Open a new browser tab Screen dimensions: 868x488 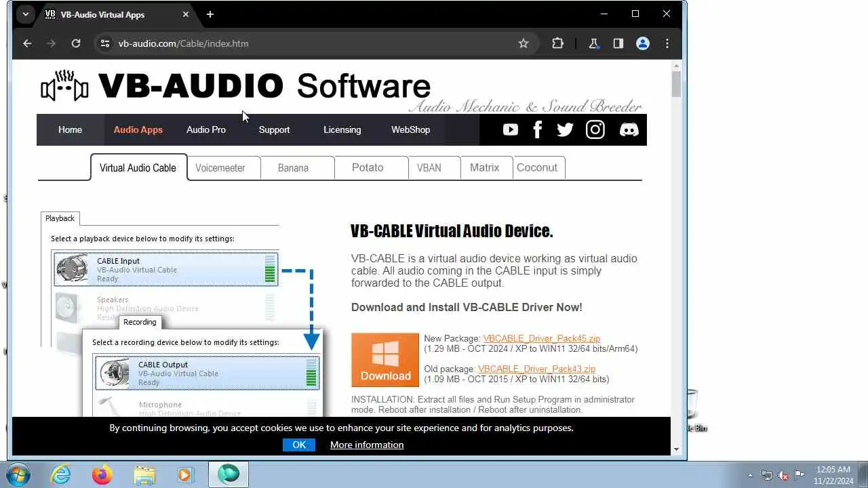point(210,14)
